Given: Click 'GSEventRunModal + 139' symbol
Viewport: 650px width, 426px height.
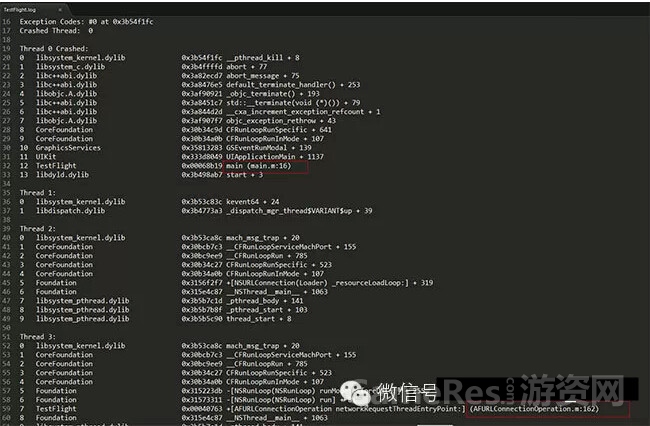Looking at the screenshot, I should click(x=269, y=148).
